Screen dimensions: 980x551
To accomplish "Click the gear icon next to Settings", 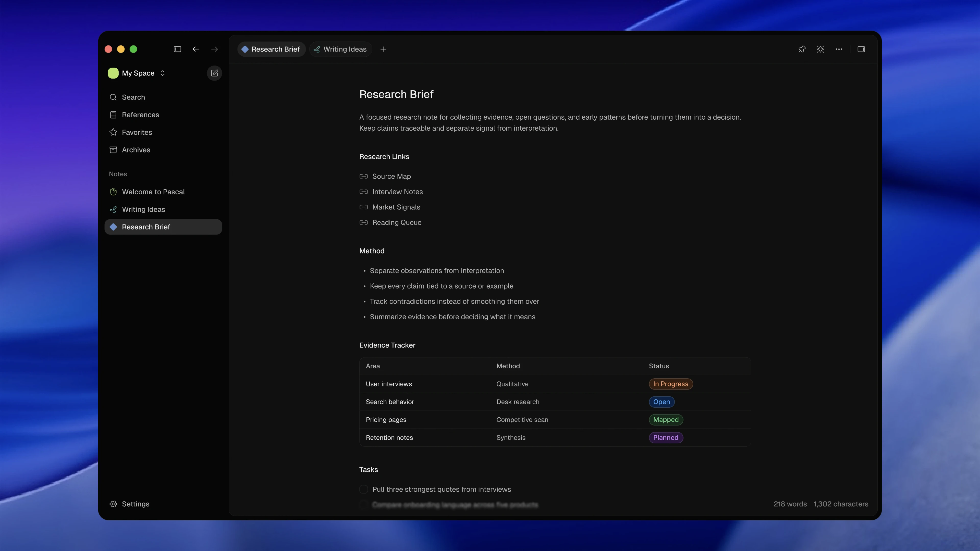I will [x=113, y=504].
